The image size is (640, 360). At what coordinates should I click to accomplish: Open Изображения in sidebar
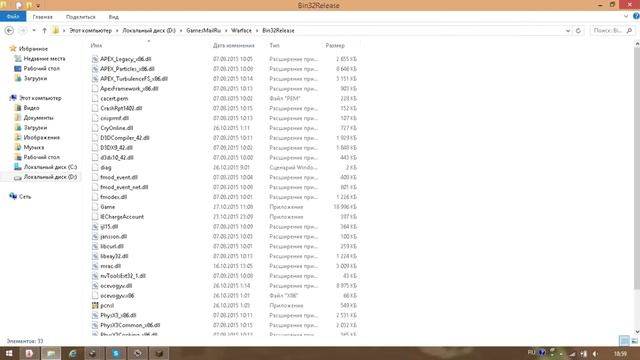[x=41, y=138]
